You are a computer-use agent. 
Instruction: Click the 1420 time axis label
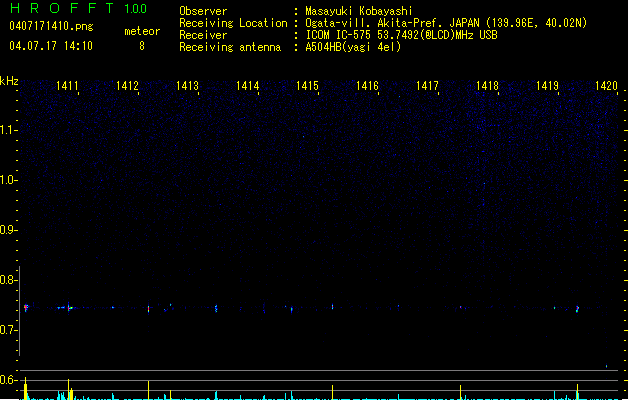coord(607,86)
